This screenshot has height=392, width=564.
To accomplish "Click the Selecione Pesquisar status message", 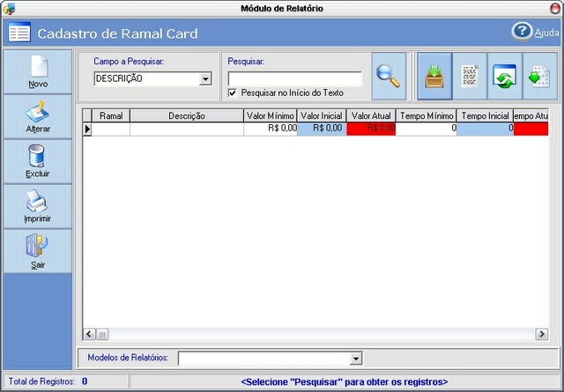I will [x=345, y=381].
